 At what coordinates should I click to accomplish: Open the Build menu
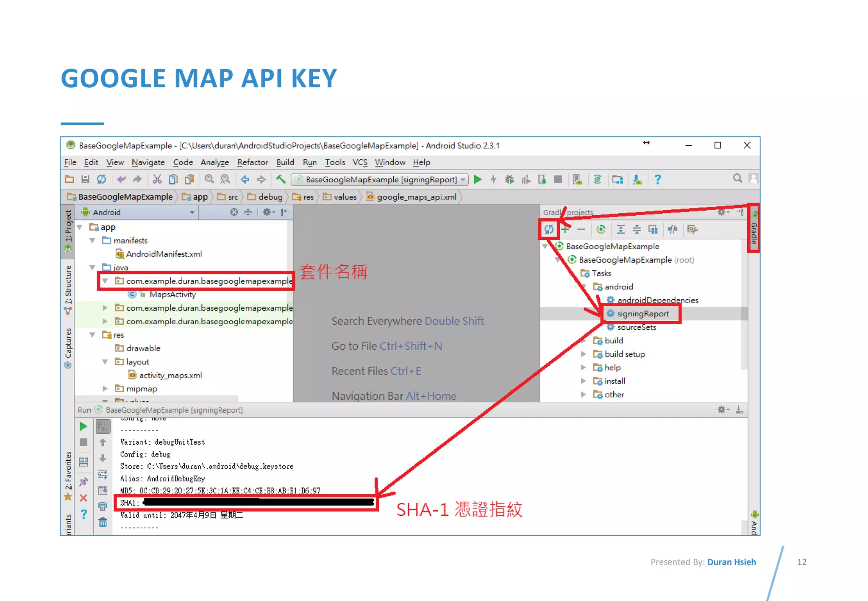pyautogui.click(x=285, y=162)
